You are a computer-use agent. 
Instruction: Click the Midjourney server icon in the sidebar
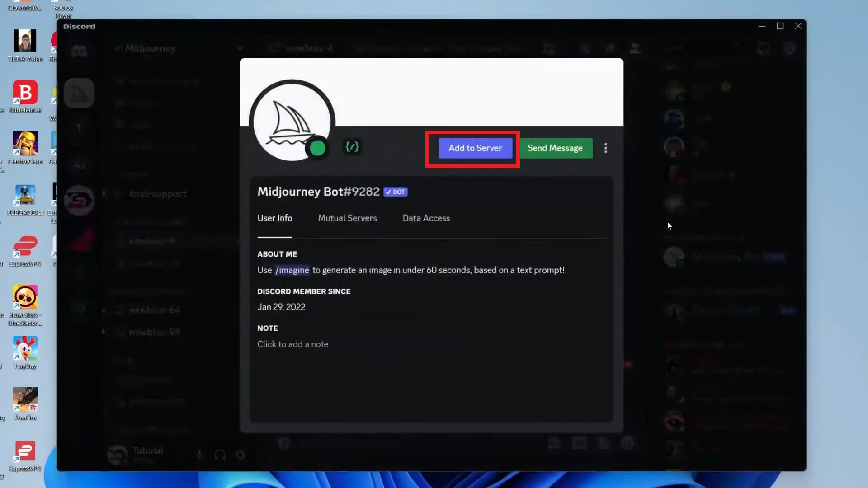pyautogui.click(x=80, y=93)
